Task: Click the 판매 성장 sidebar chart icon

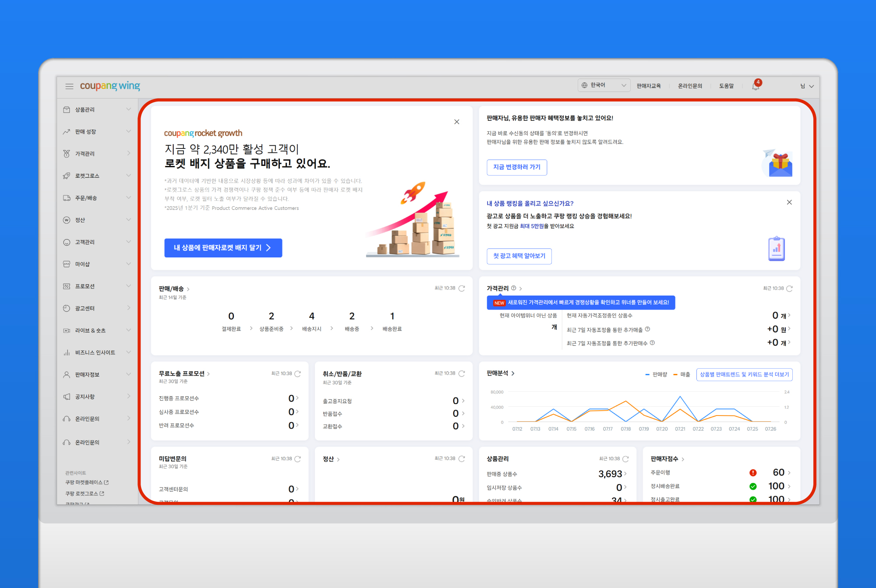Action: point(67,132)
